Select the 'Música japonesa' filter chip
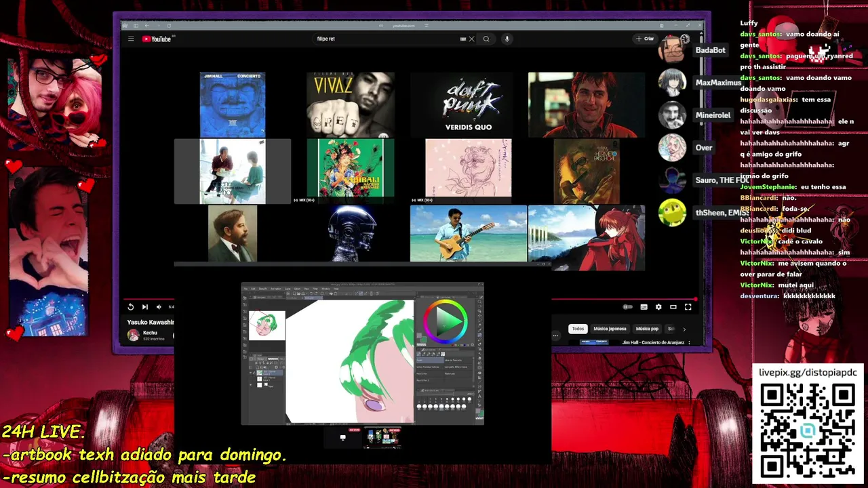Viewport: 868px width, 488px height. 610,329
